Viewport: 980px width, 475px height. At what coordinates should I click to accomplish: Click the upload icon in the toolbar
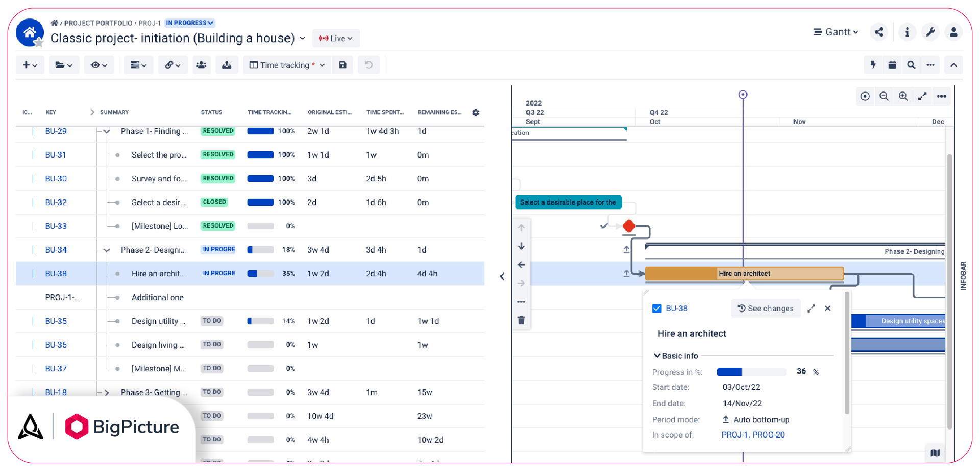[x=227, y=65]
